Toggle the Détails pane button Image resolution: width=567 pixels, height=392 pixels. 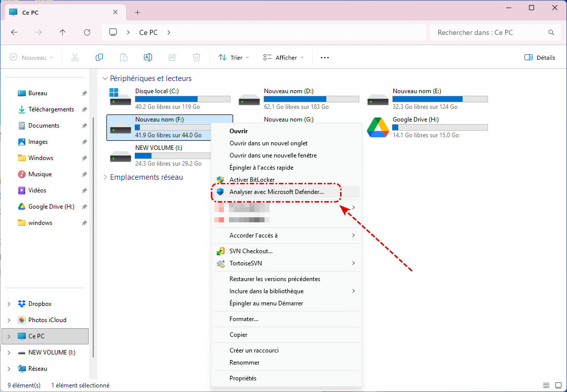click(x=540, y=58)
